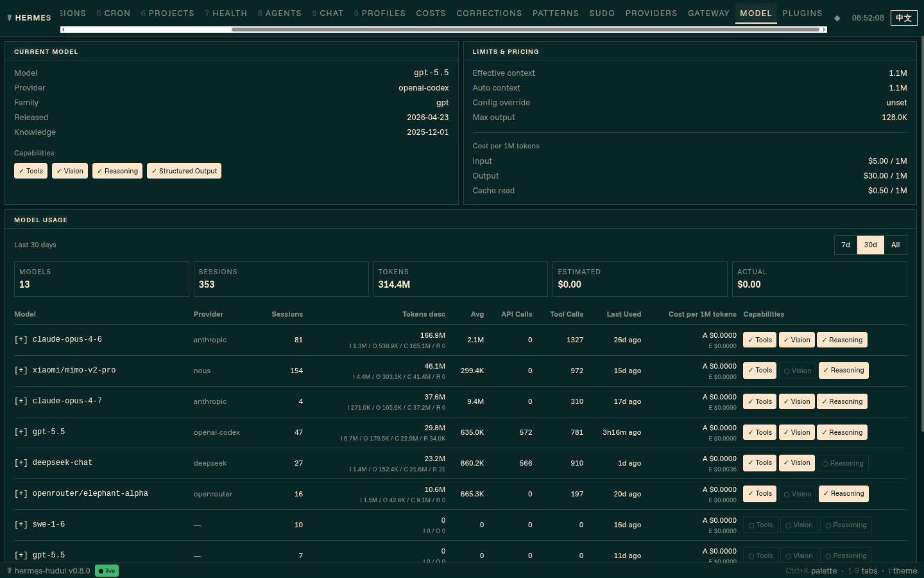The image size is (924, 578).
Task: Switch to the GATEWAY tab
Action: pyautogui.click(x=708, y=13)
